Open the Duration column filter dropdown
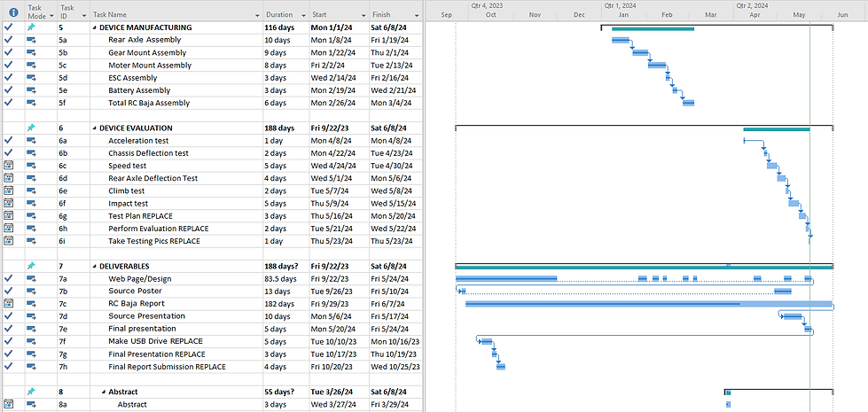 [303, 15]
